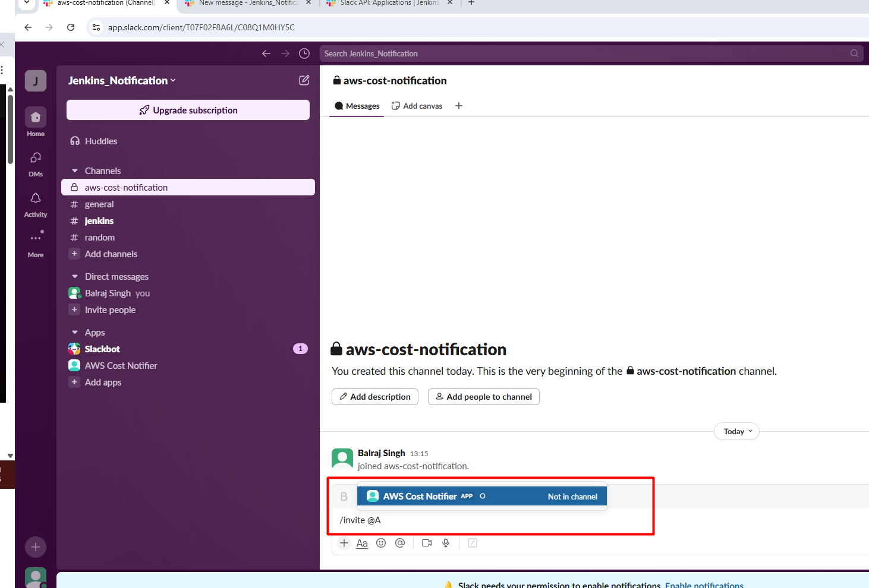The height and width of the screenshot is (588, 869).
Task: Click the browser address bar URL
Action: click(x=201, y=27)
